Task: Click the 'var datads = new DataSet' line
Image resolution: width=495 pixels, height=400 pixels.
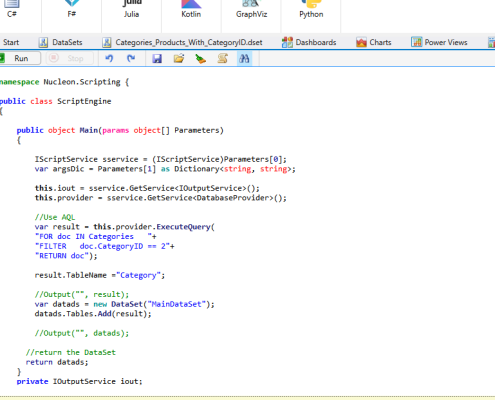Action: point(125,304)
